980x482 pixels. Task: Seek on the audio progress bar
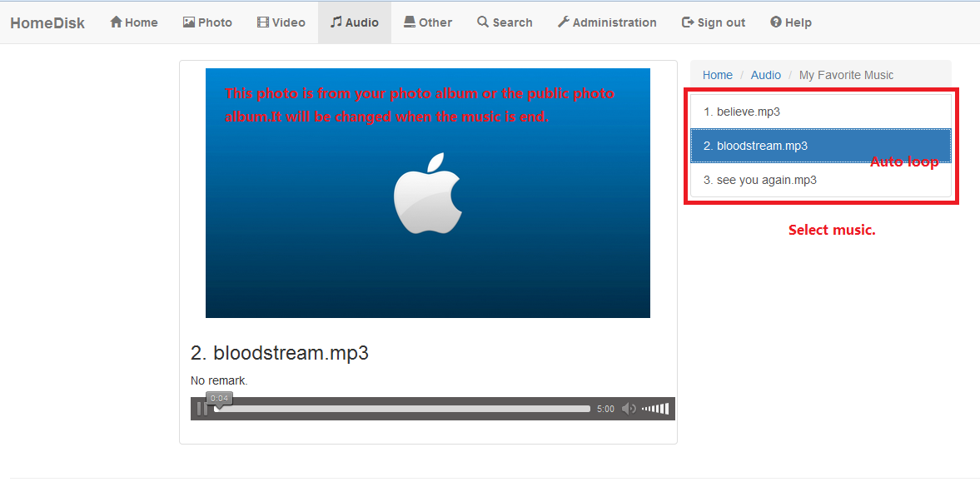coord(402,409)
